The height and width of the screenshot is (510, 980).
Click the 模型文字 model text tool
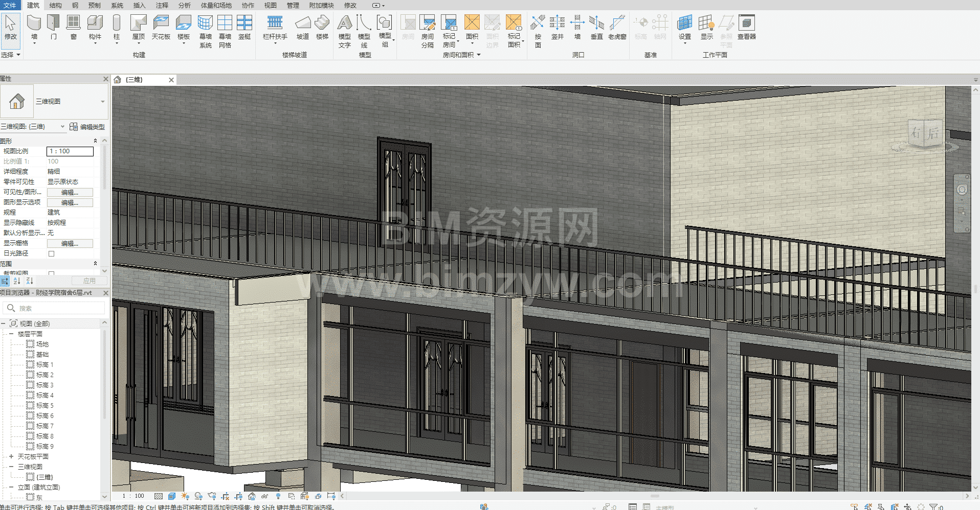[x=345, y=31]
